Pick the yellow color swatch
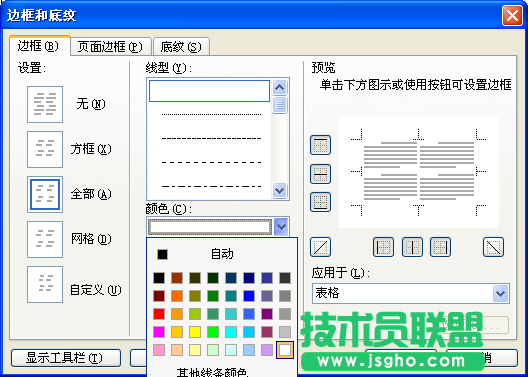The height and width of the screenshot is (377, 528). [195, 332]
